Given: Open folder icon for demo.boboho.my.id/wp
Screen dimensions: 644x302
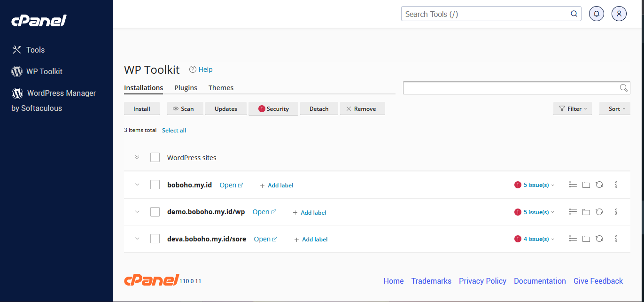Looking at the screenshot, I should click(x=586, y=212).
